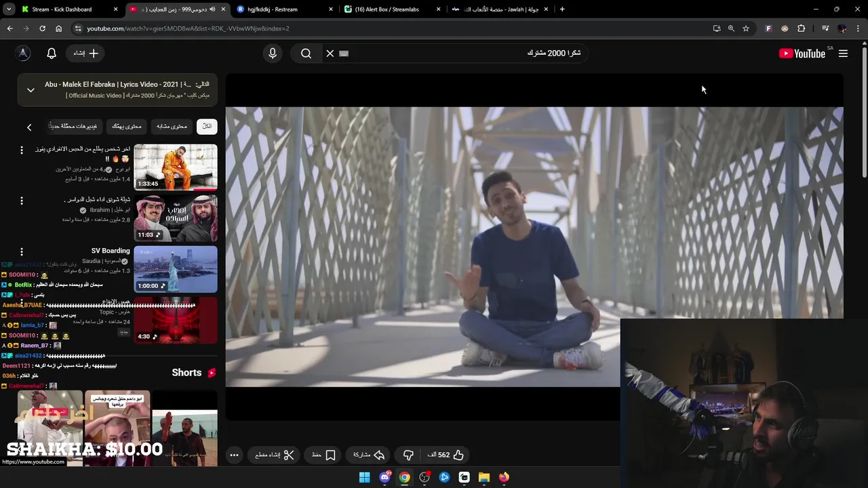Screen dimensions: 868x488
Task: Close the Kick Dashboard tab
Action: [x=115, y=9]
